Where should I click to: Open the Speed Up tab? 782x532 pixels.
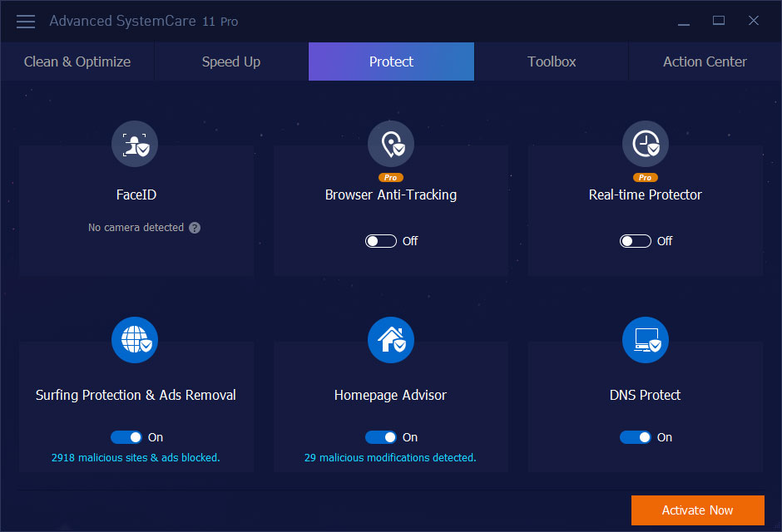(231, 62)
